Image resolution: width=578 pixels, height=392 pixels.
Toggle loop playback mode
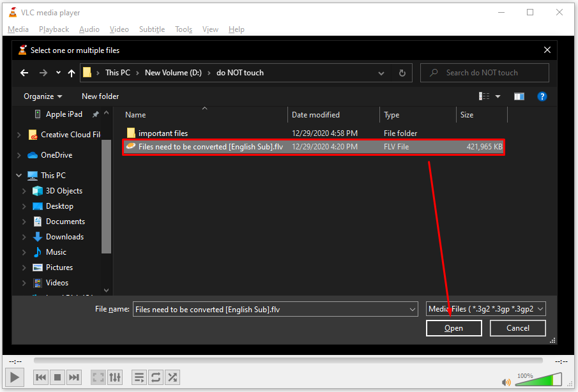(x=156, y=377)
